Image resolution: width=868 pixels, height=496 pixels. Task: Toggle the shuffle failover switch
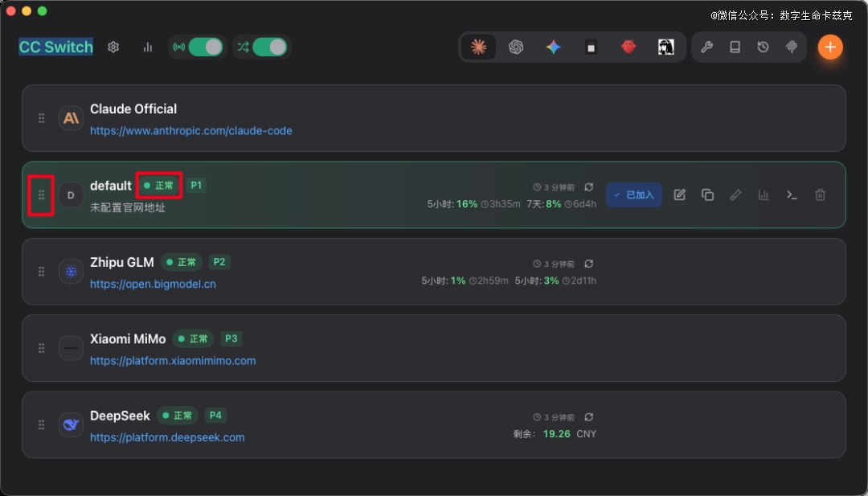click(x=268, y=47)
